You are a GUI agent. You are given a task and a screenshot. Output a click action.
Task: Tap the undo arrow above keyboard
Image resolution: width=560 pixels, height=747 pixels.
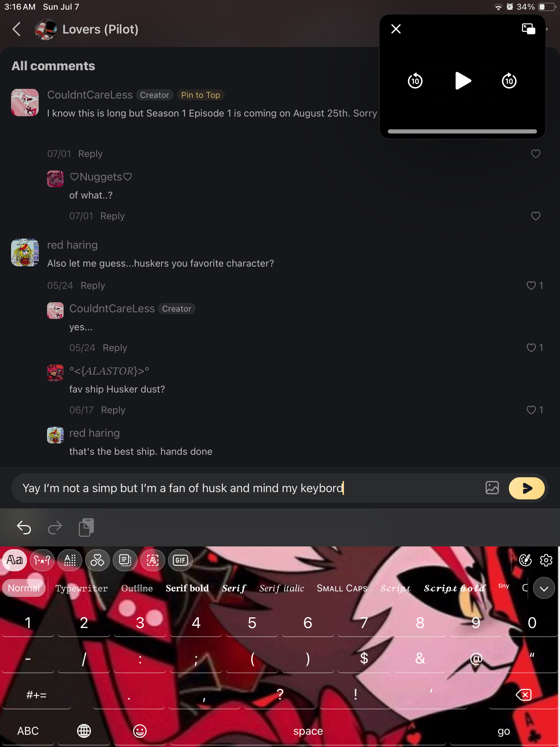(24, 527)
